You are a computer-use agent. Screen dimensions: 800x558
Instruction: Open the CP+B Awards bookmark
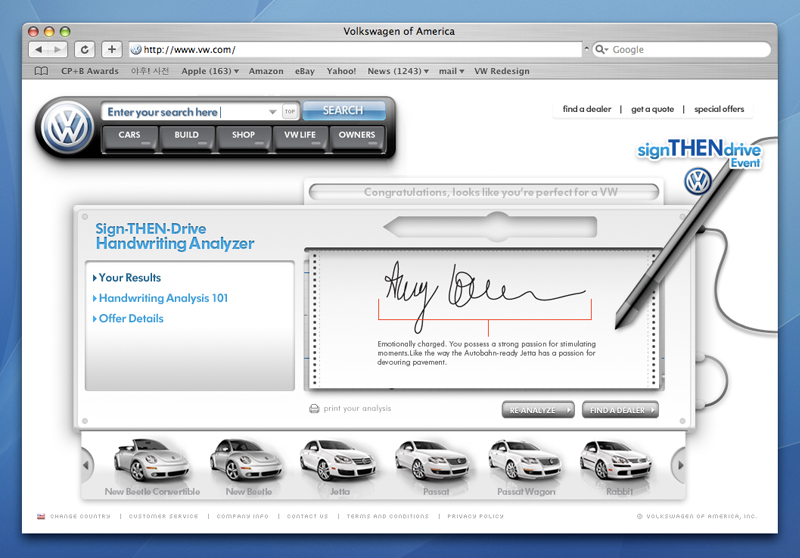point(90,71)
